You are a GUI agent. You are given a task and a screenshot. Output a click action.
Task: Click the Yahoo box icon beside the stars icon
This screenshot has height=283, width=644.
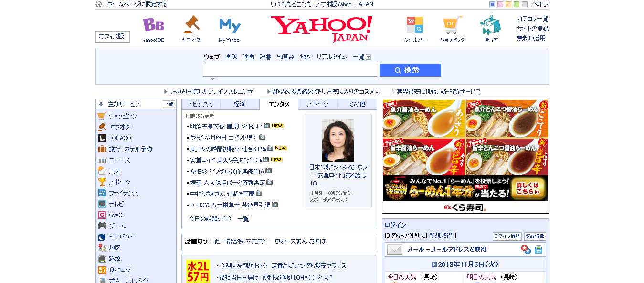click(538, 250)
